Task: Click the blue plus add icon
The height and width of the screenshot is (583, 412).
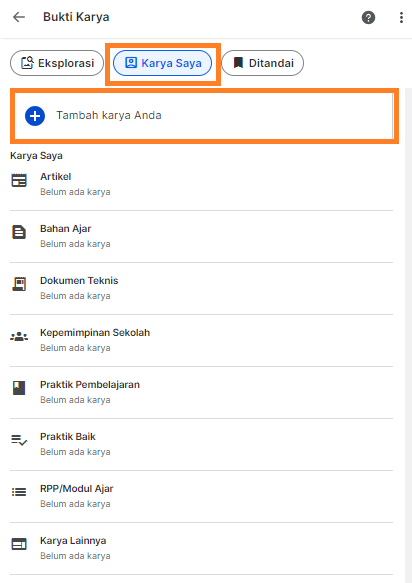Action: (35, 116)
